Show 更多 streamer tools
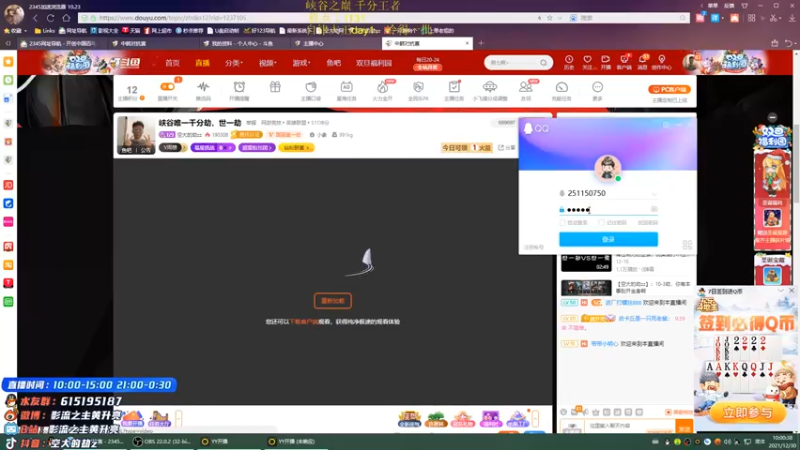The height and width of the screenshot is (450, 800). (x=597, y=90)
